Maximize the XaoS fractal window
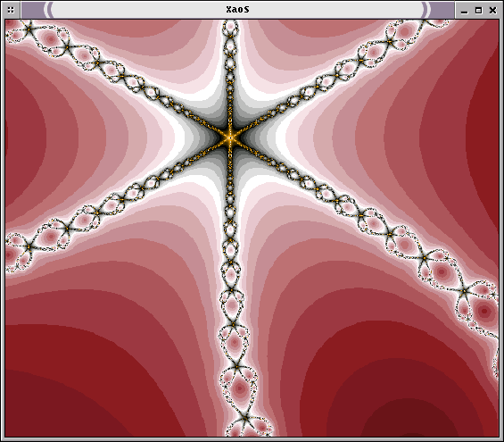504x442 pixels. coord(478,11)
